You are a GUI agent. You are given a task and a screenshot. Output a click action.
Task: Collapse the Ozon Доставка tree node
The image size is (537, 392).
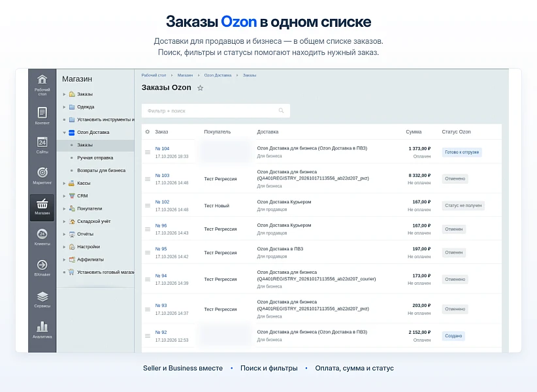[x=64, y=133]
